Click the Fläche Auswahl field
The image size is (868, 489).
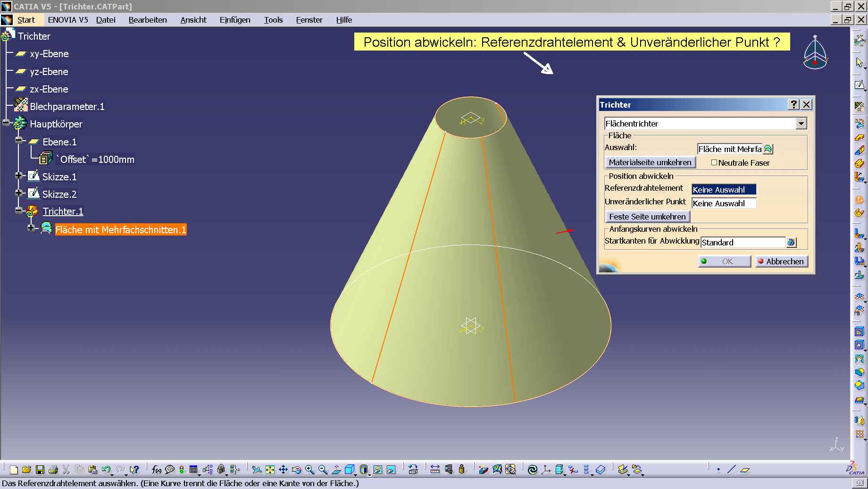pos(730,149)
